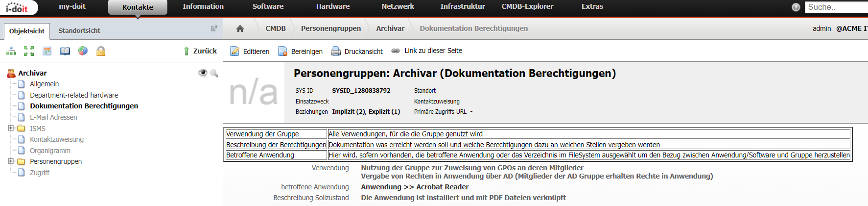Image resolution: width=868 pixels, height=206 pixels.
Task: Click the help icon next to search
Action: (x=796, y=7)
